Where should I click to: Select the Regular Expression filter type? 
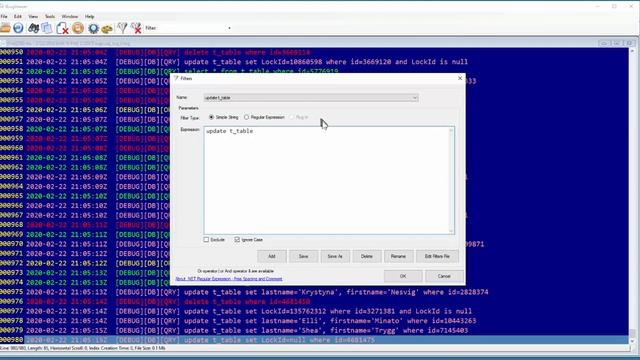click(264, 117)
